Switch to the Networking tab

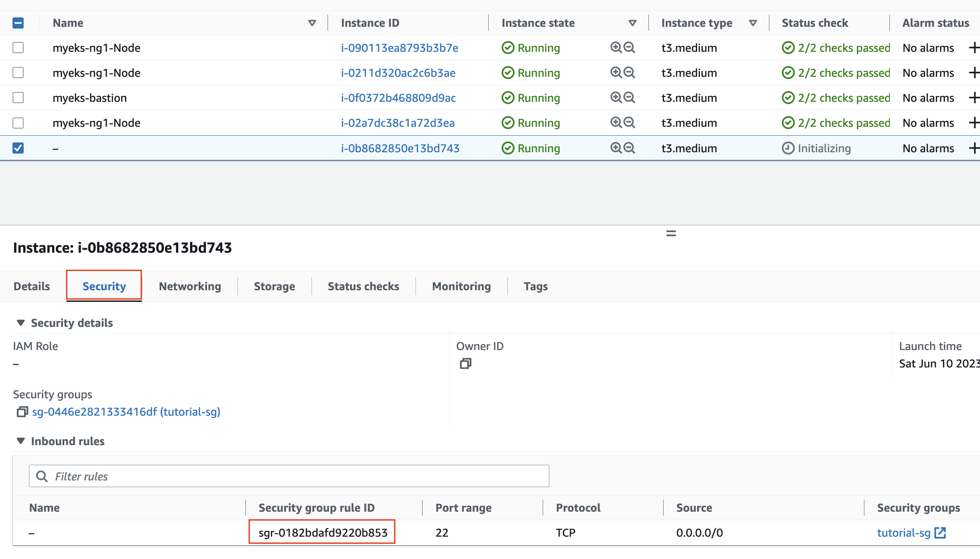(190, 286)
